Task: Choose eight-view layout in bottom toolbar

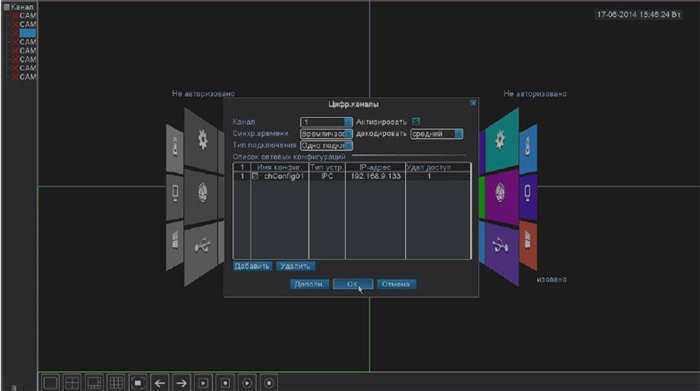Action: click(94, 383)
